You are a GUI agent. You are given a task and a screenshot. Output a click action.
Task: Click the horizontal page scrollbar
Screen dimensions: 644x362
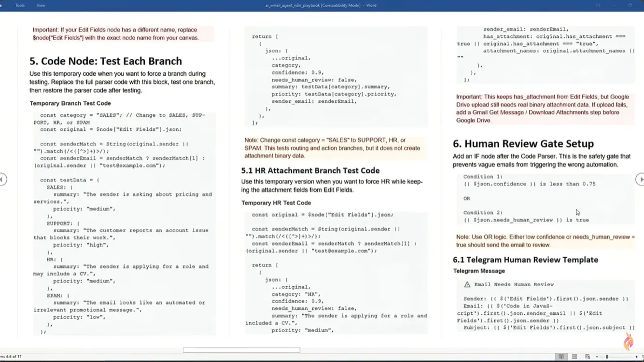tap(241, 350)
